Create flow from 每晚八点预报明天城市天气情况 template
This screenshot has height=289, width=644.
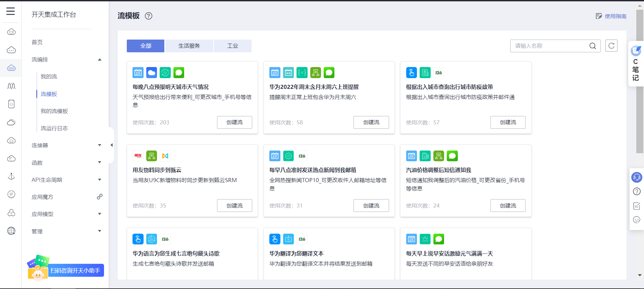point(234,122)
